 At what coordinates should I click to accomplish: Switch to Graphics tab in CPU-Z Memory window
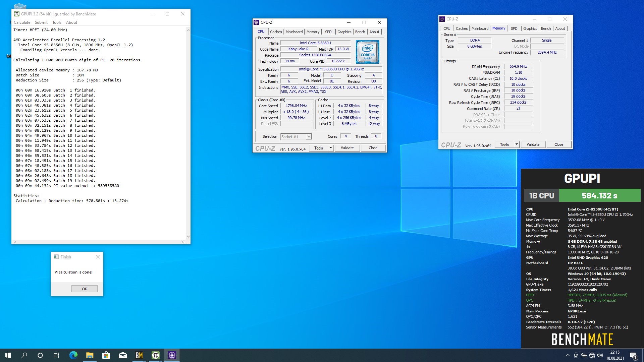tap(530, 28)
